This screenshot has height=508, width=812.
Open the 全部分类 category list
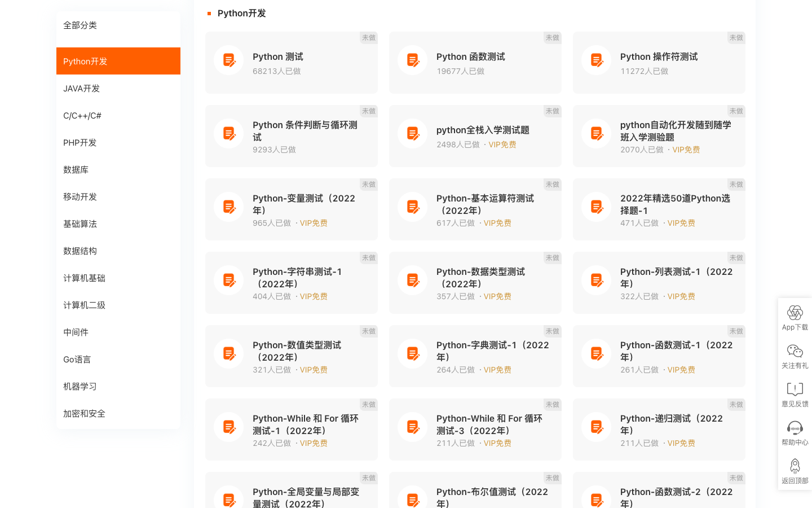tap(80, 25)
